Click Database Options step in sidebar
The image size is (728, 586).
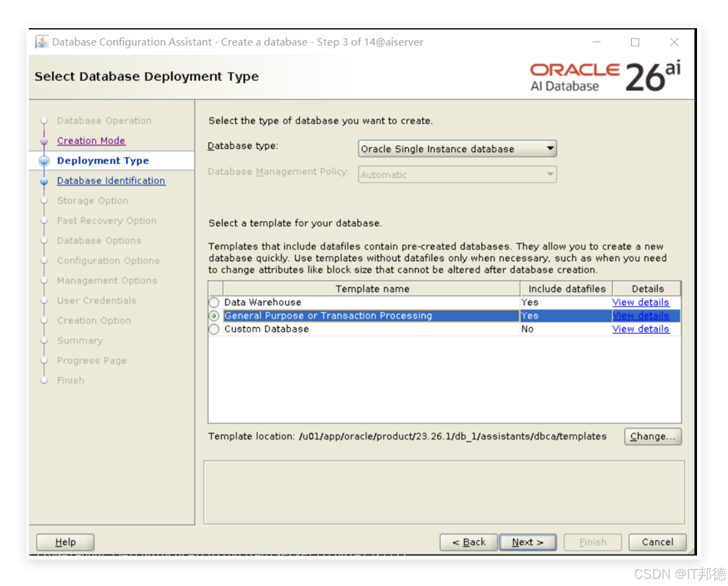click(x=99, y=240)
